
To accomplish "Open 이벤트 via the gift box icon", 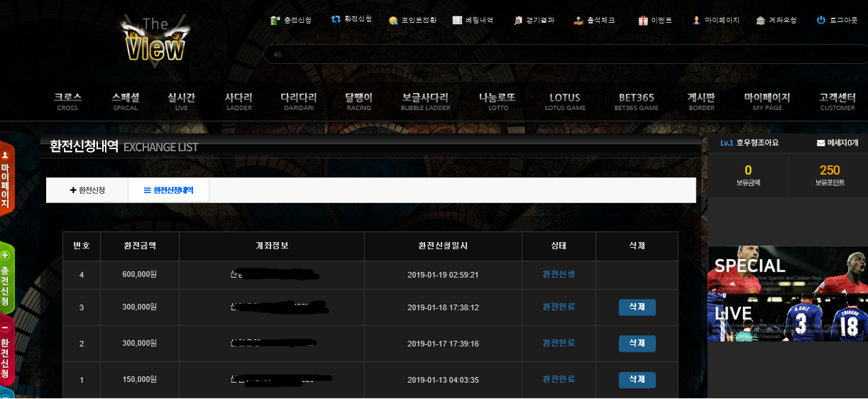I will (643, 21).
